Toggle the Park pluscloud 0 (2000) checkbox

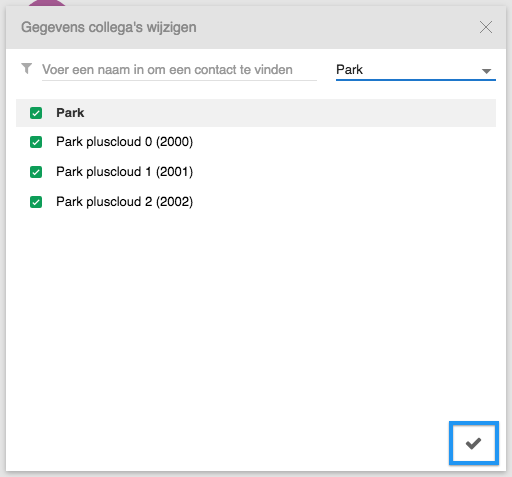[36, 142]
